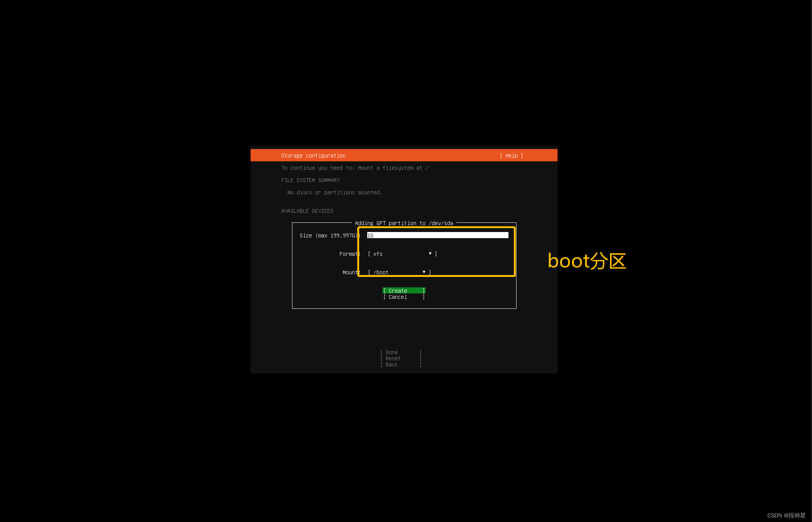Image resolution: width=812 pixels, height=522 pixels.
Task: Click the 'Storage configuration' title text
Action: coord(313,156)
